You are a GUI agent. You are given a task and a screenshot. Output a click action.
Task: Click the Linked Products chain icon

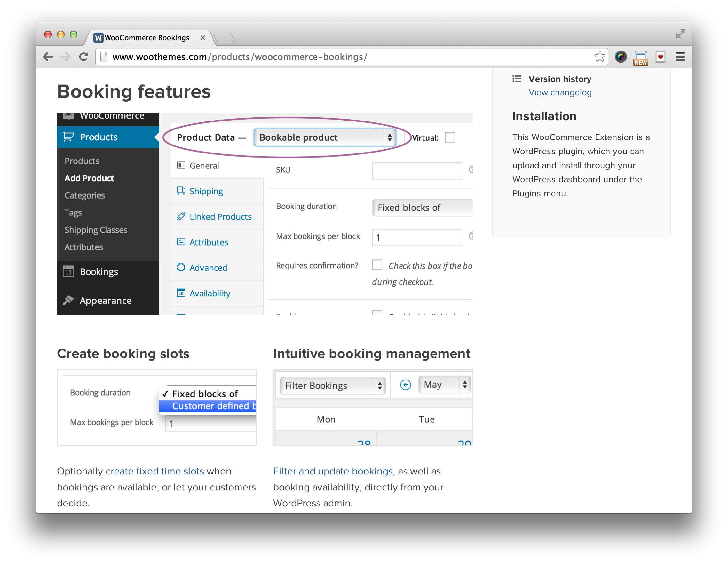click(181, 216)
